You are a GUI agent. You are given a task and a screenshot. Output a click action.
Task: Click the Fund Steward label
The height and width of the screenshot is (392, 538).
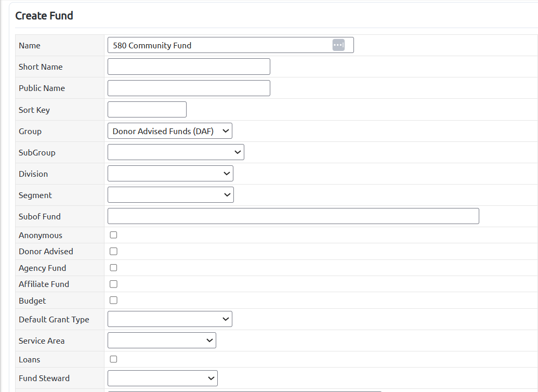44,378
